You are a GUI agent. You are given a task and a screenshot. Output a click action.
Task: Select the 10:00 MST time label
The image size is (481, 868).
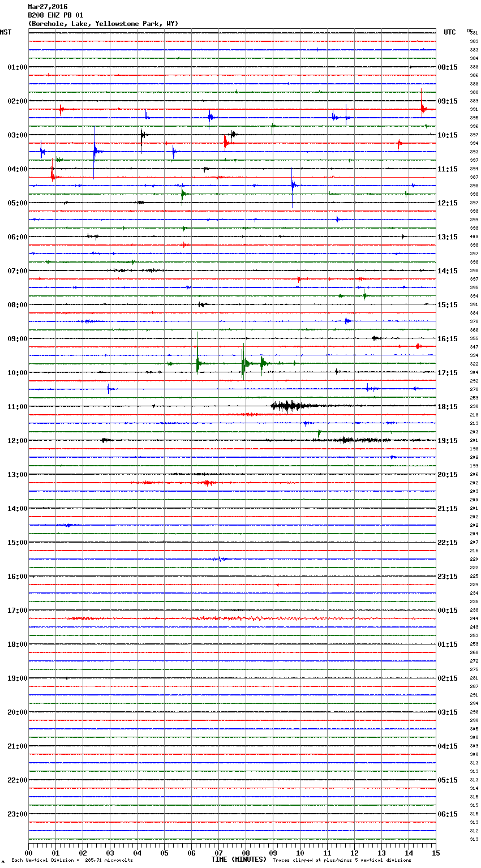coord(17,373)
